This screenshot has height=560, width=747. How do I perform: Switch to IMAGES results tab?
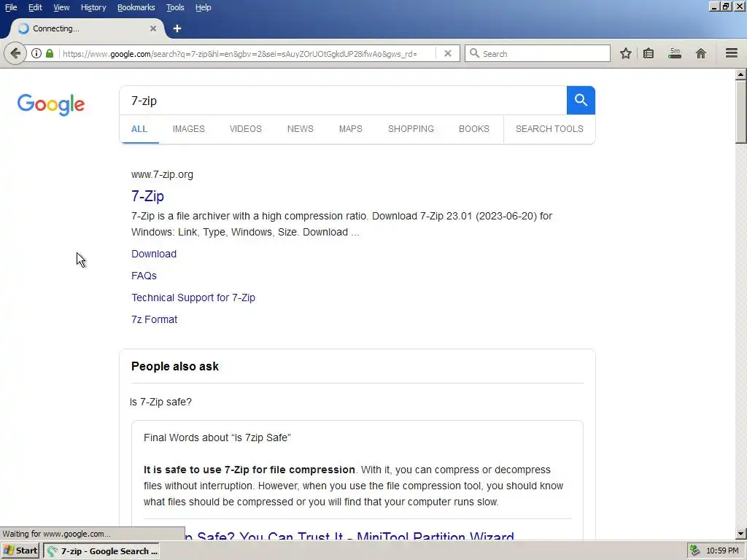coord(189,129)
